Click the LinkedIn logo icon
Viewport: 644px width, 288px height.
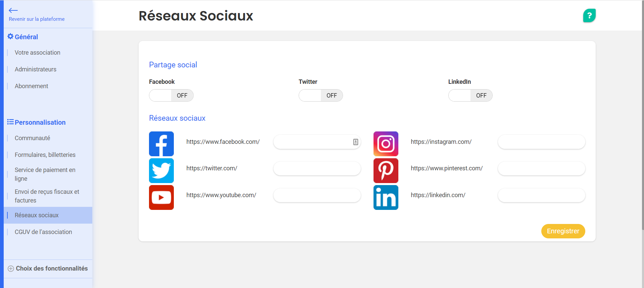[x=386, y=197]
